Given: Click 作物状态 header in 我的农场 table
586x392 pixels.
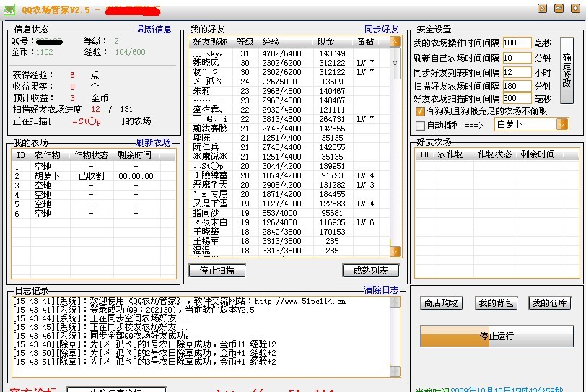Looking at the screenshot, I should [x=92, y=155].
